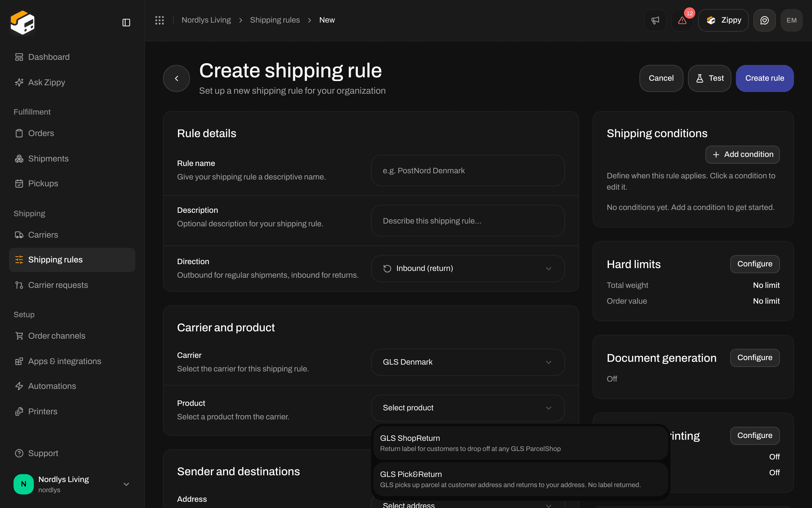Open Printers page
This screenshot has height=508, width=812.
pyautogui.click(x=72, y=411)
